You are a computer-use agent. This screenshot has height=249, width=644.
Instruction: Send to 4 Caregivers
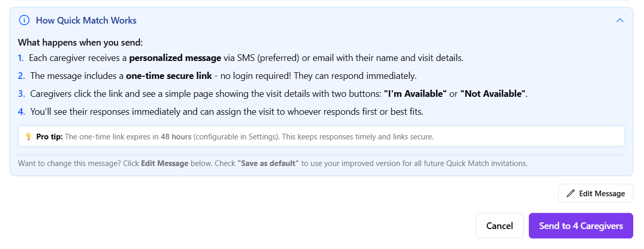tap(581, 226)
